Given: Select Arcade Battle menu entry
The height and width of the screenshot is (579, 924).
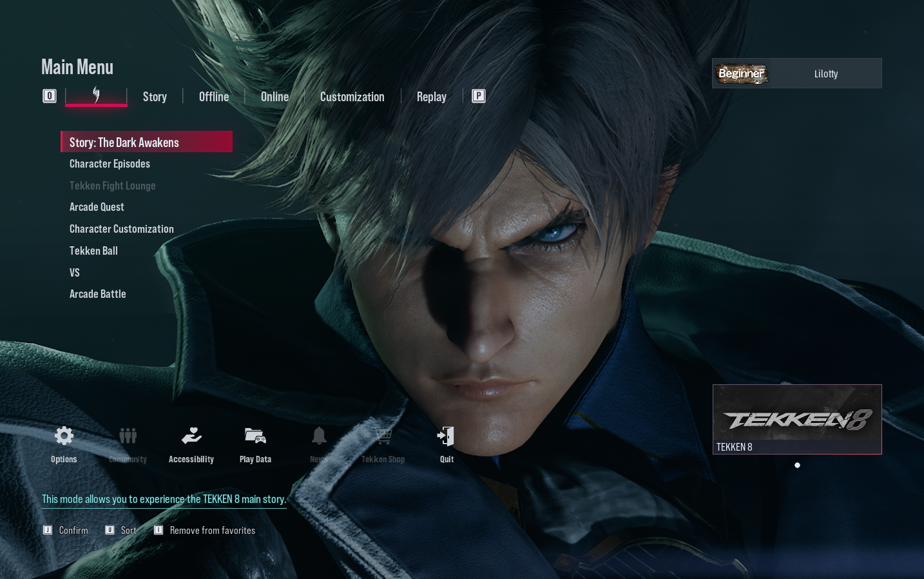Looking at the screenshot, I should (x=98, y=294).
